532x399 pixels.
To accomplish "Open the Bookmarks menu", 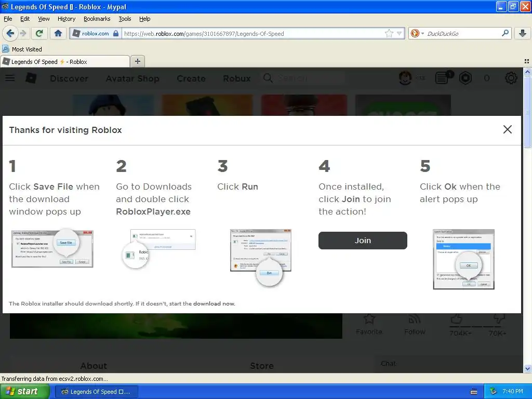I will pos(97,19).
